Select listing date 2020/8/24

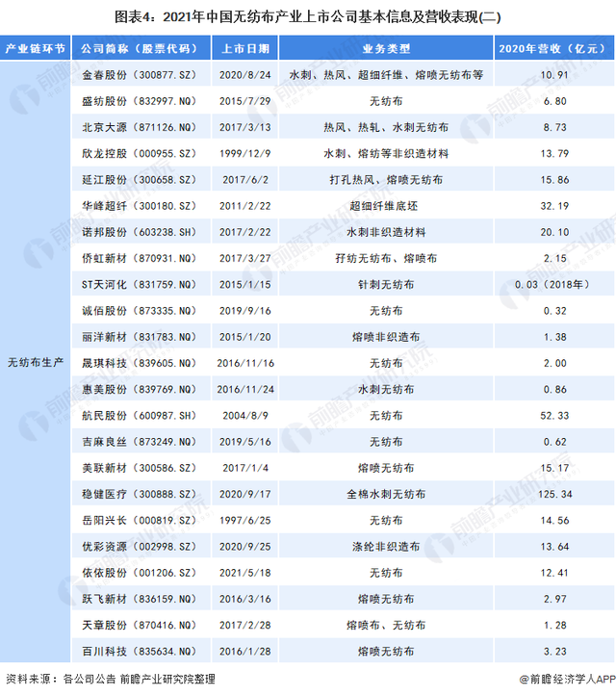pyautogui.click(x=245, y=75)
